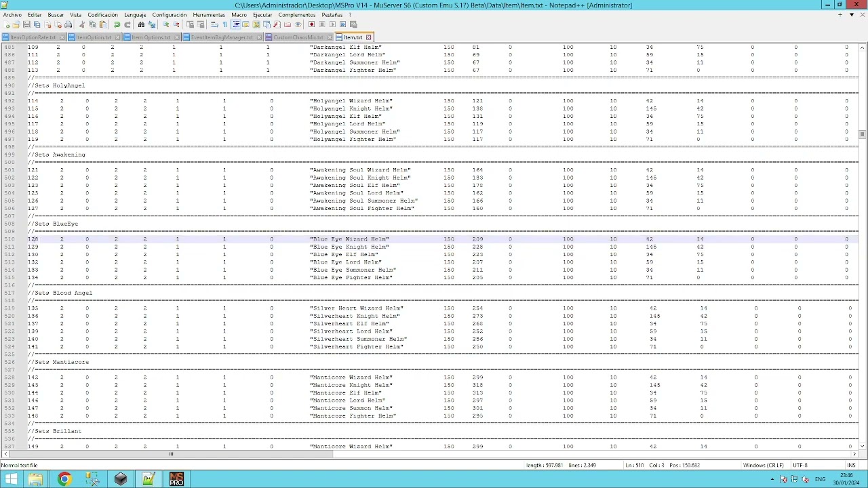Image resolution: width=868 pixels, height=488 pixels.
Task: Click the vertical scrollbar up arrow
Action: pos(863,47)
